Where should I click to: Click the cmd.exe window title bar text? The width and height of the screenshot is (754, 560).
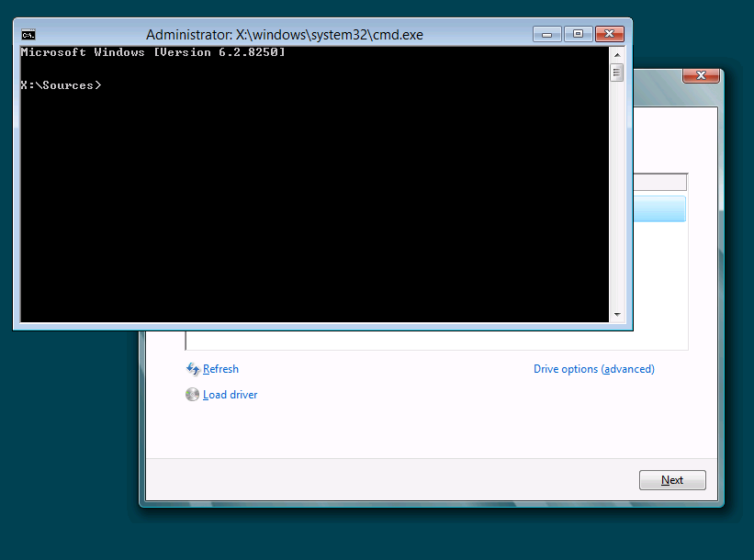tap(284, 34)
